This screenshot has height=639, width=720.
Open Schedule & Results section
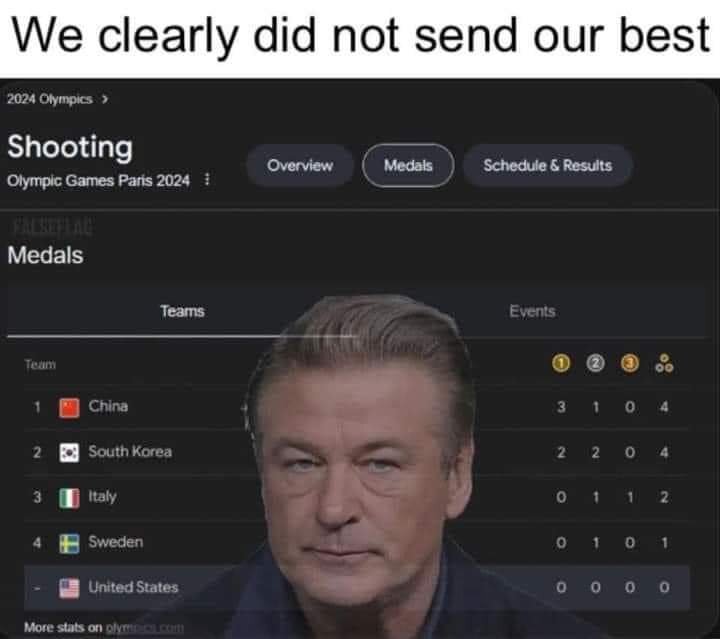[x=548, y=165]
